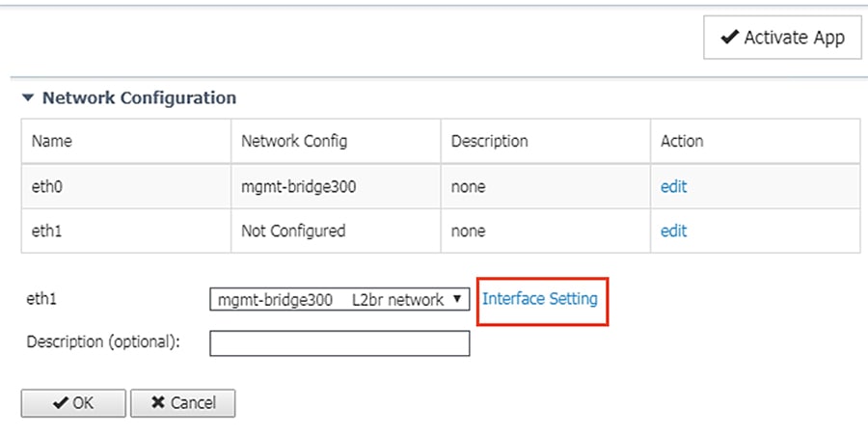Click the Not Configured table cell
The height and width of the screenshot is (436, 868).
point(336,231)
